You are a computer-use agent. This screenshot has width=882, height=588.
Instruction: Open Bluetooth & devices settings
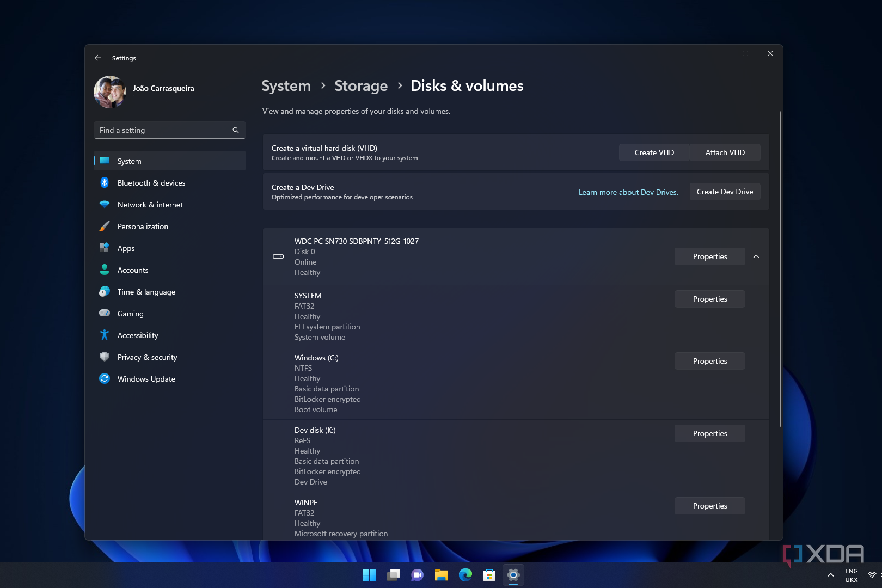(151, 183)
